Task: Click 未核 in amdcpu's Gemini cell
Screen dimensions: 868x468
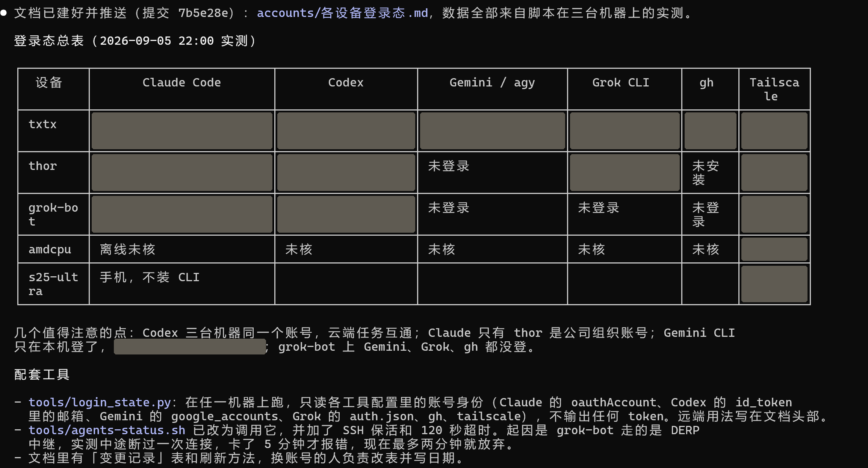Action: pos(442,250)
